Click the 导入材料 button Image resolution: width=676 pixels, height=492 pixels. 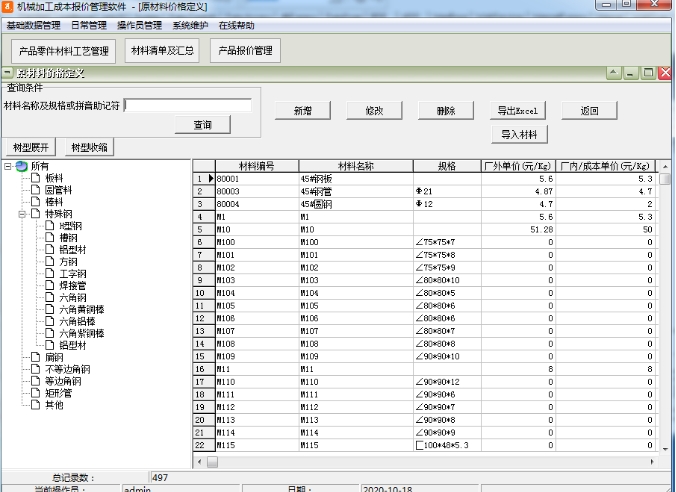tap(520, 135)
